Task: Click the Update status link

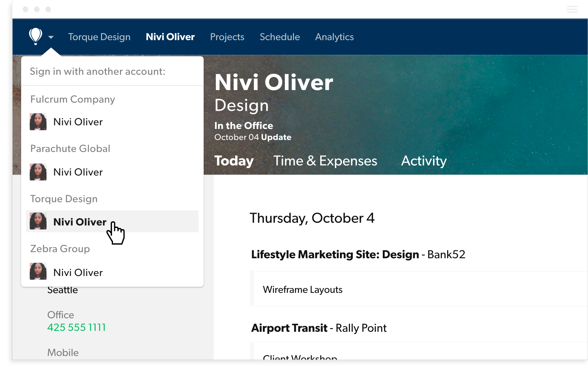Action: (276, 137)
